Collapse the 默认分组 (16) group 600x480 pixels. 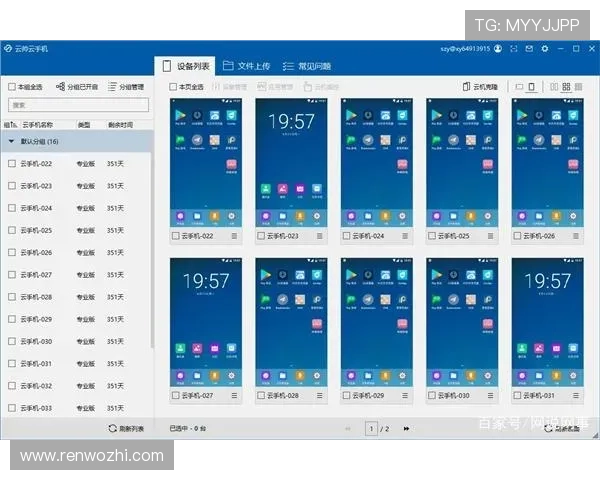[x=11, y=142]
